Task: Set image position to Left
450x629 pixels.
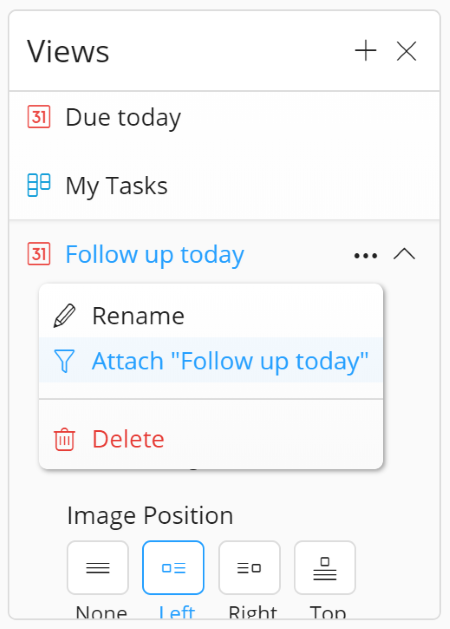Action: tap(173, 568)
